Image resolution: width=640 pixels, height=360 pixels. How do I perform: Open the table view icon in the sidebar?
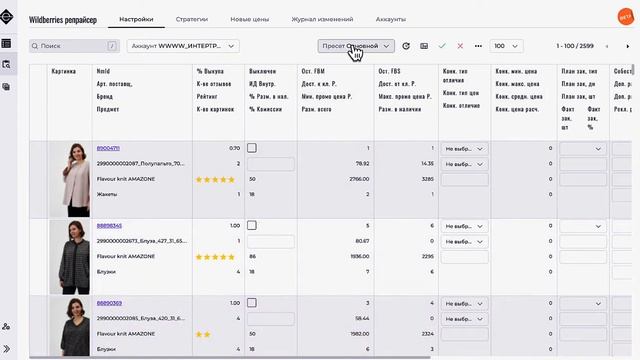[6, 44]
